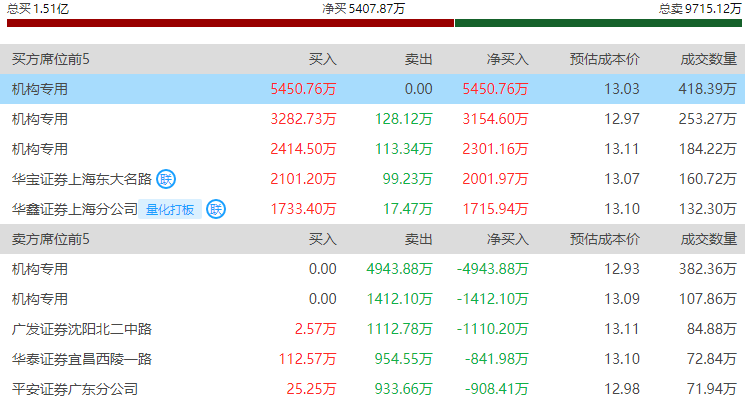Click the 3154.60万 net buy value
745x404 pixels.
coord(495,119)
